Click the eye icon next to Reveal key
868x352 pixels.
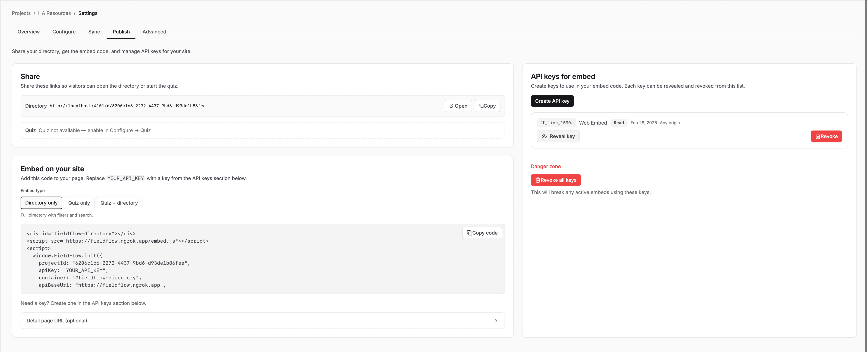point(544,136)
